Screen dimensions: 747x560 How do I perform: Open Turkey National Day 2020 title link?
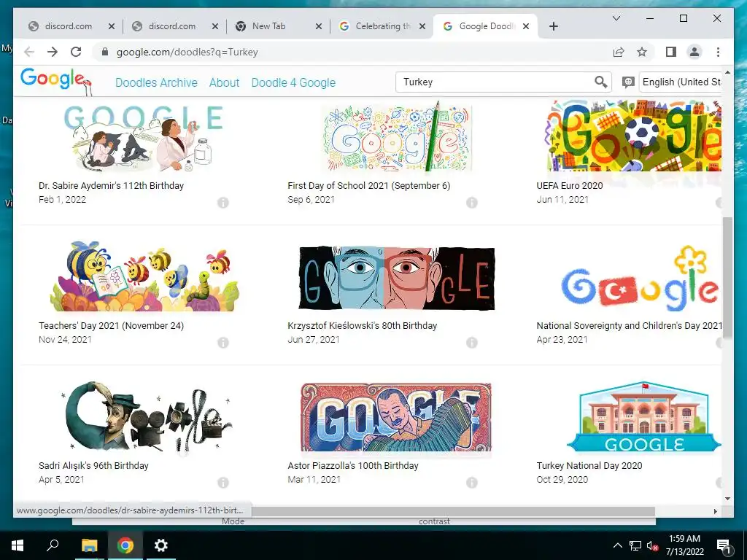click(589, 466)
